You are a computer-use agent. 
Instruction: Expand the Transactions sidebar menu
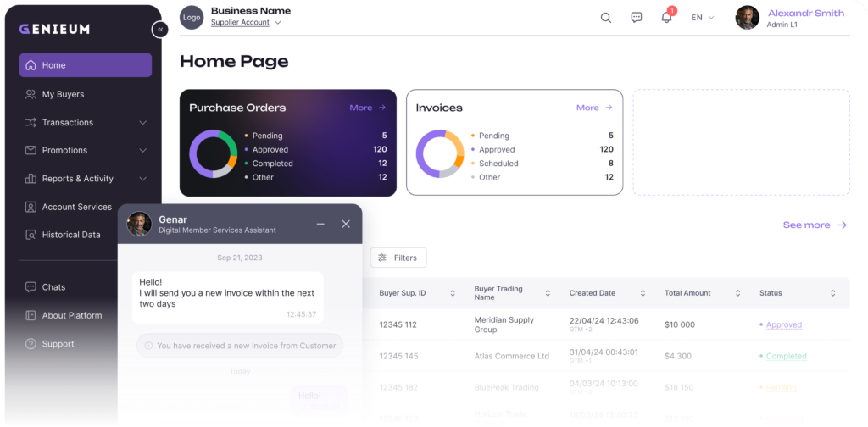[x=142, y=123]
